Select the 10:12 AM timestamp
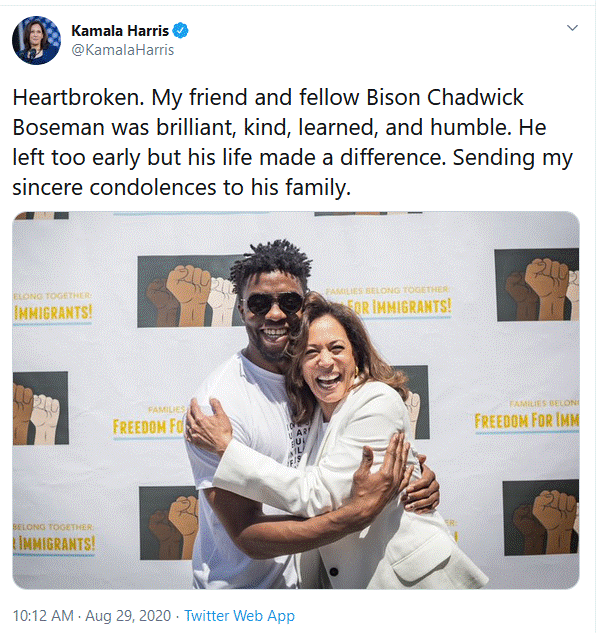 pyautogui.click(x=43, y=616)
